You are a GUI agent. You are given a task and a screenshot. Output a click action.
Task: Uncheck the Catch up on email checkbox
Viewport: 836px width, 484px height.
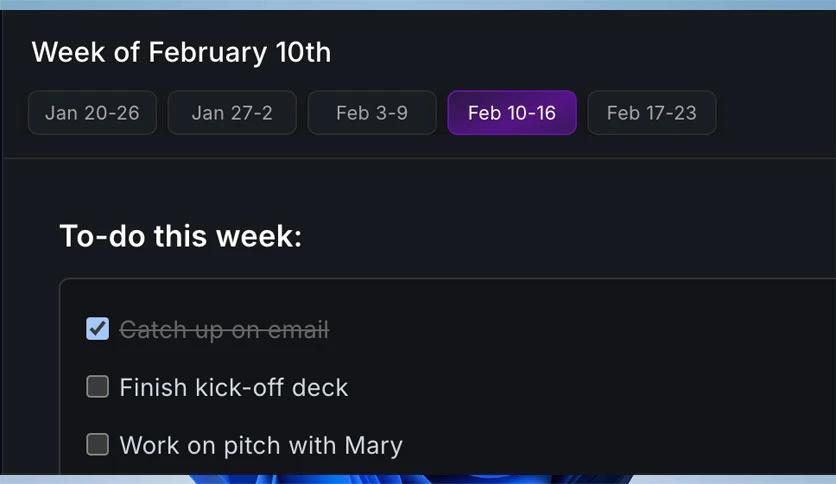(98, 328)
